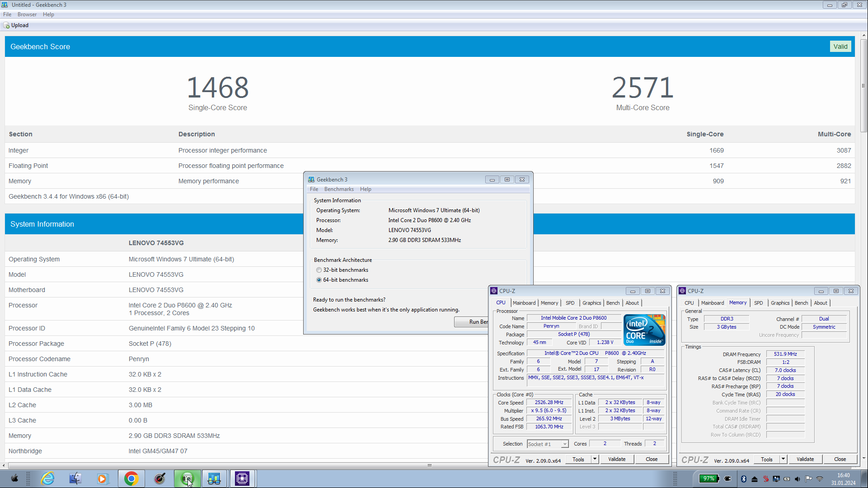Click the eject hardware tray icon
This screenshot has width=868, height=488.
coord(754,479)
